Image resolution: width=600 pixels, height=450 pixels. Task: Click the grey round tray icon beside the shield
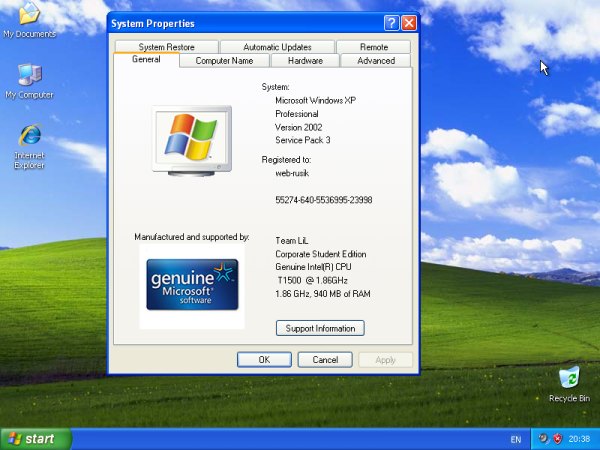pyautogui.click(x=543, y=439)
